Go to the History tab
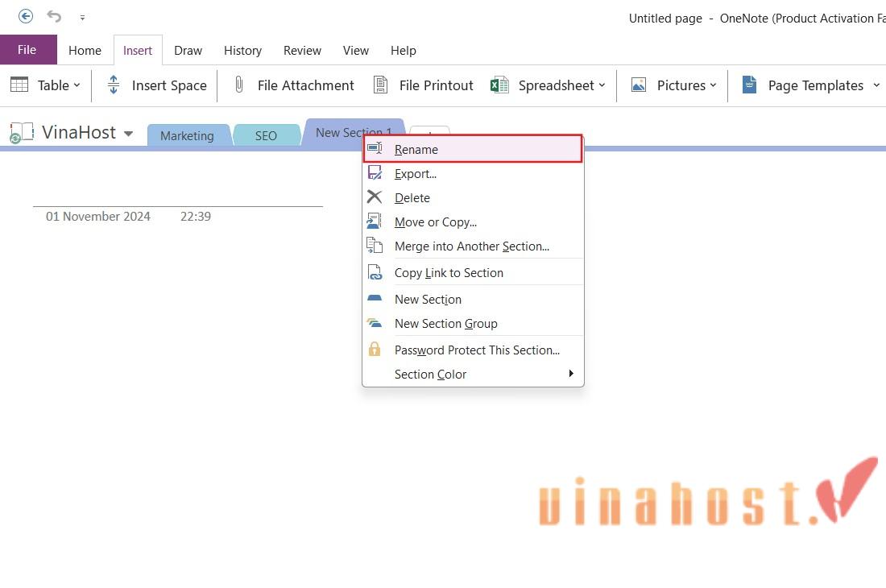The height and width of the screenshot is (588, 886). coord(242,50)
